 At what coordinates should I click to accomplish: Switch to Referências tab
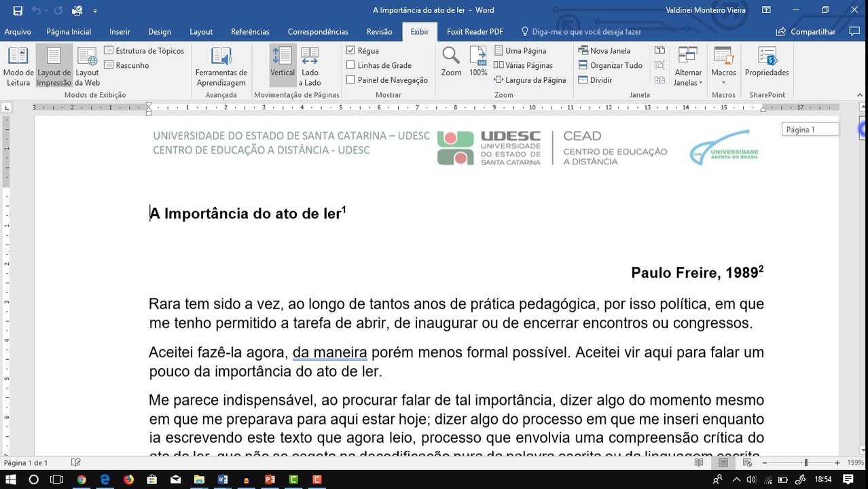250,31
